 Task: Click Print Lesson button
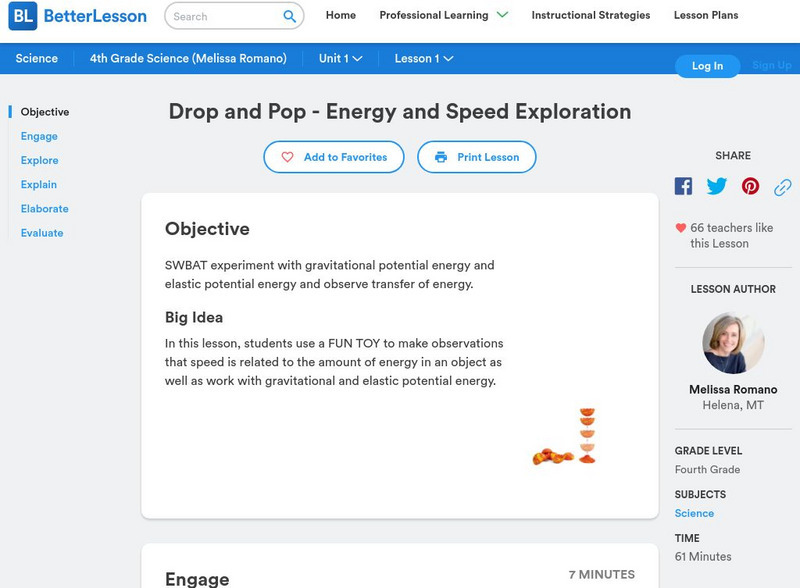pyautogui.click(x=477, y=157)
